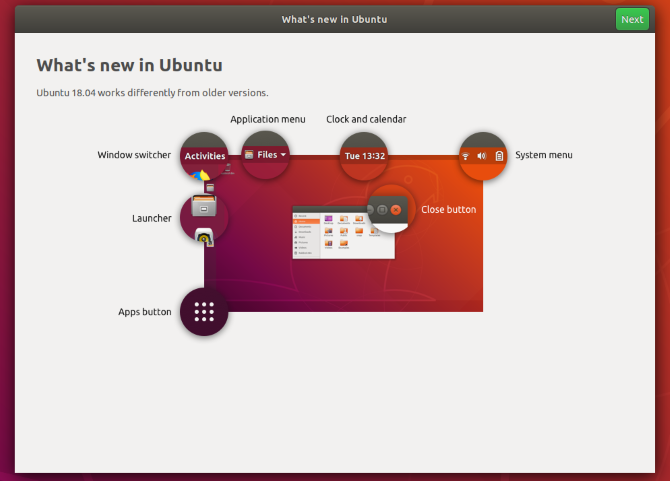670x481 pixels.
Task: Click the Activities bubble in the illustration
Action: [204, 156]
